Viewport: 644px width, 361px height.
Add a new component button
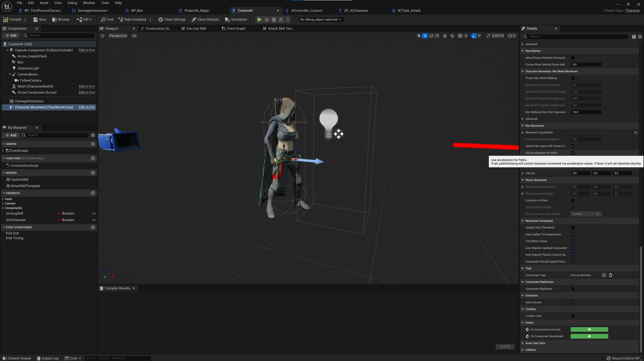(11, 36)
